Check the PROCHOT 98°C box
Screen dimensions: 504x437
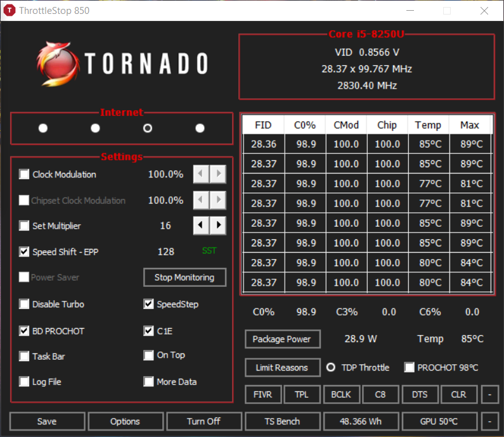[x=409, y=367]
